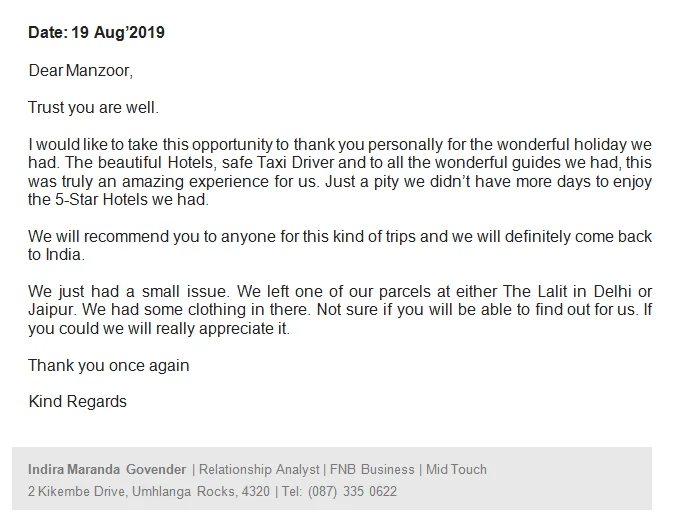The image size is (690, 516).
Task: Click the text to India
Action: 56,255
